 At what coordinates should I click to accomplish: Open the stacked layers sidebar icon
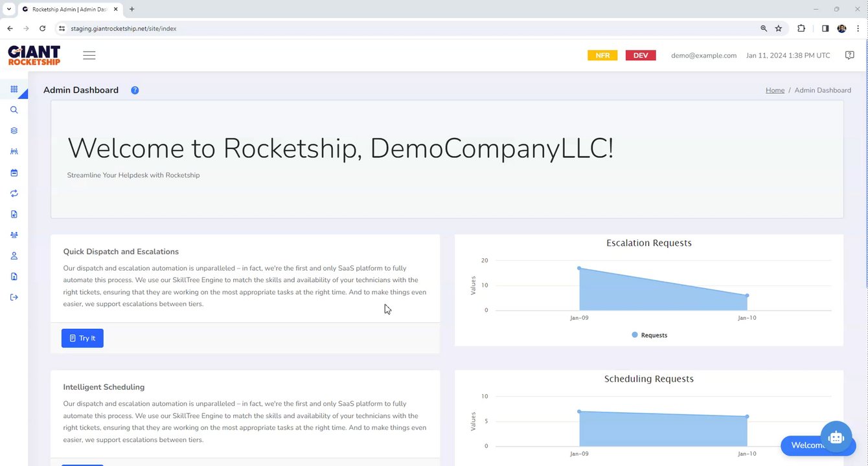14,131
